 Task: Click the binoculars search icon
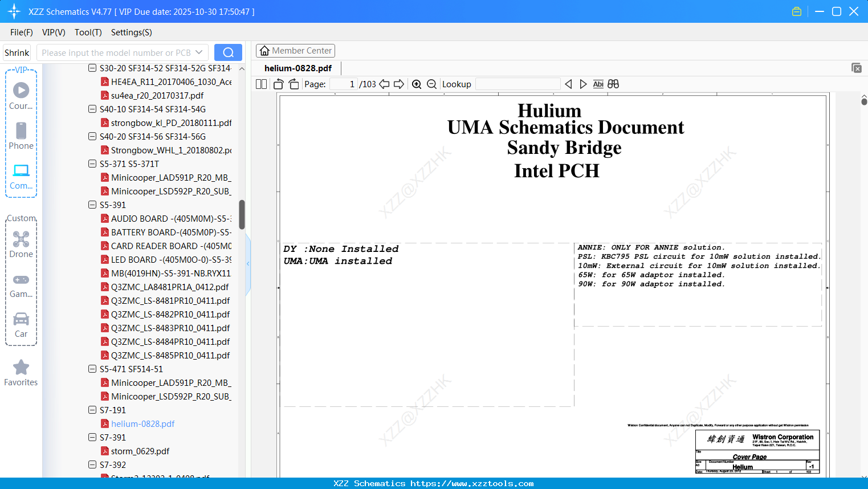613,84
